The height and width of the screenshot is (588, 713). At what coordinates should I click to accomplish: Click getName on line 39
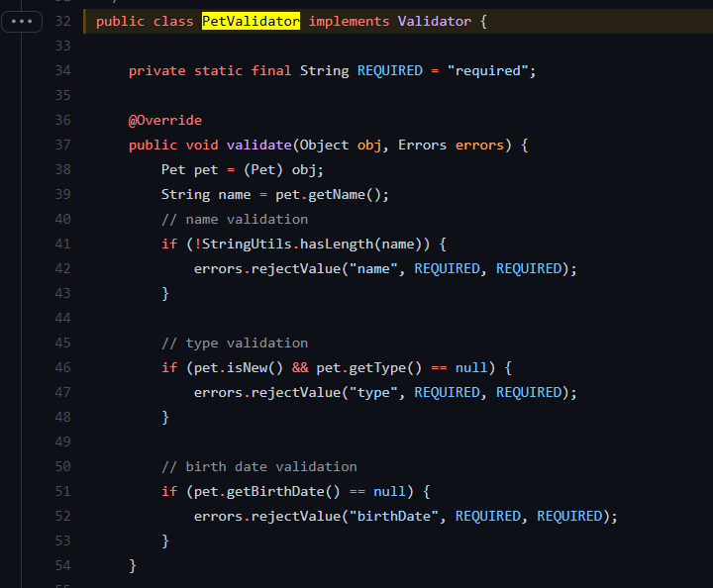[x=337, y=194]
